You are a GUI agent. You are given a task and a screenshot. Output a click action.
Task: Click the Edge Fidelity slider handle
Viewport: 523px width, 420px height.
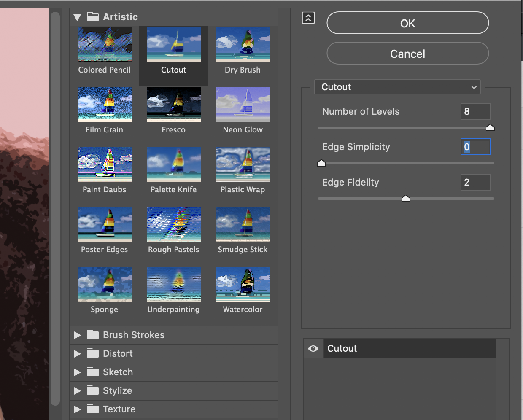coord(406,198)
